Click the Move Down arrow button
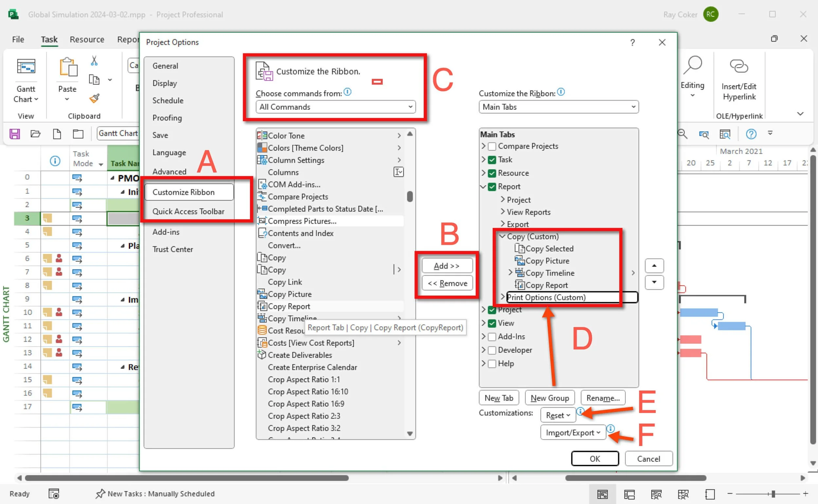Viewport: 818px width, 504px height. point(654,282)
